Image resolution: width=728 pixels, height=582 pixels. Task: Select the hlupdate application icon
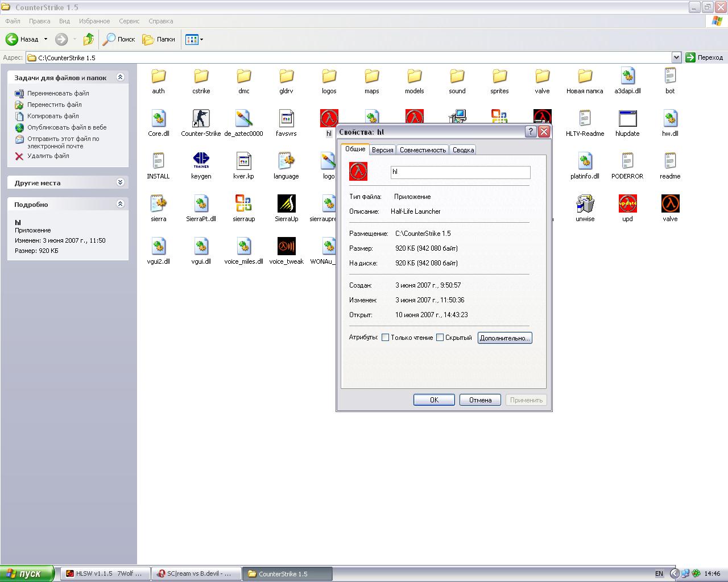(627, 118)
